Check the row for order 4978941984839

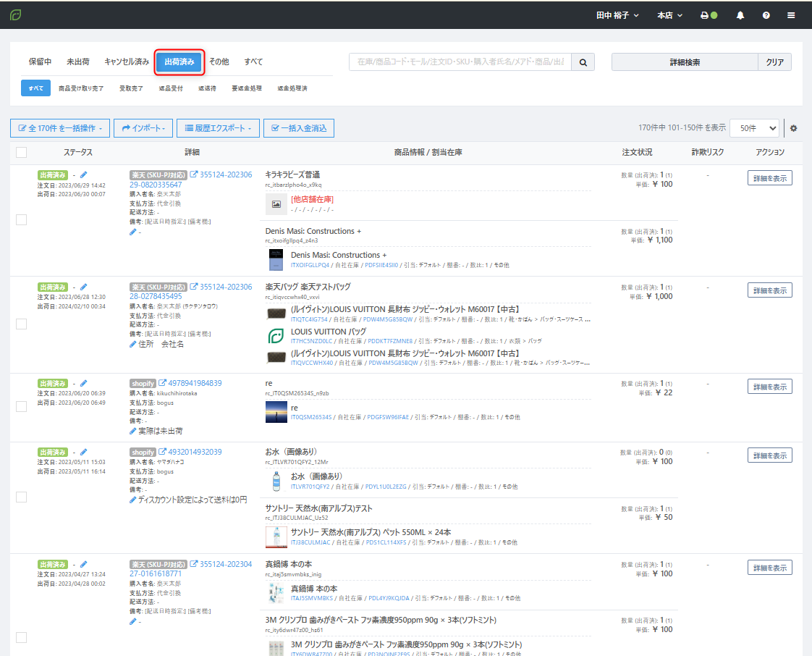(22, 407)
